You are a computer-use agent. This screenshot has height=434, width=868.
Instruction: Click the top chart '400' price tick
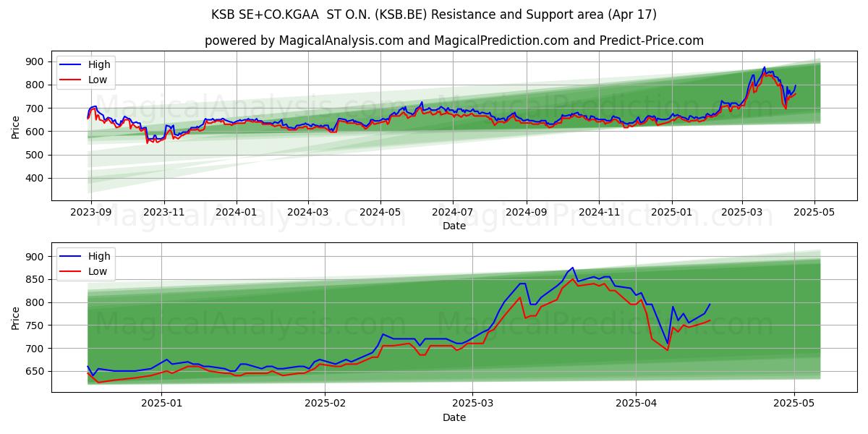tap(36, 178)
